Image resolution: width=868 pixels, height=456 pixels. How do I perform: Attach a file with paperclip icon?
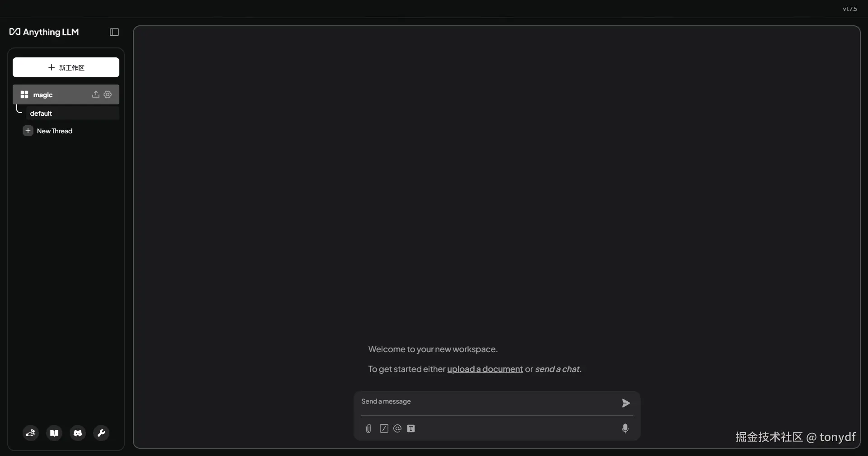coord(368,428)
